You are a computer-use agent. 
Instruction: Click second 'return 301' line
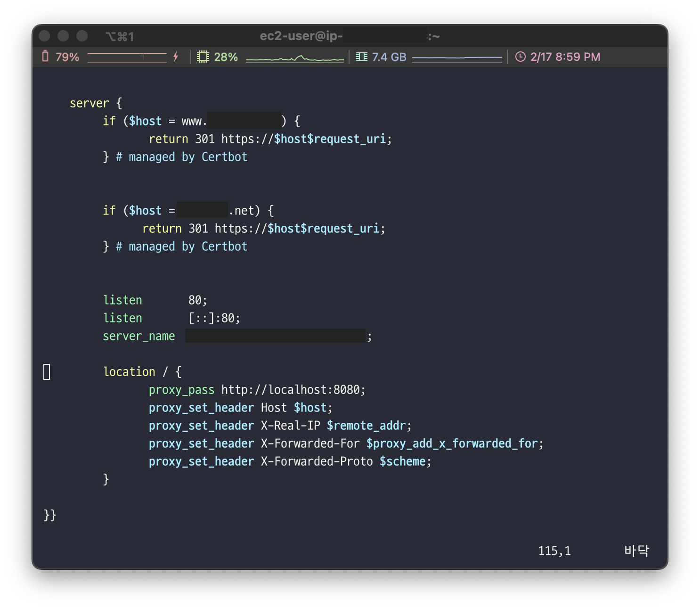[264, 229]
